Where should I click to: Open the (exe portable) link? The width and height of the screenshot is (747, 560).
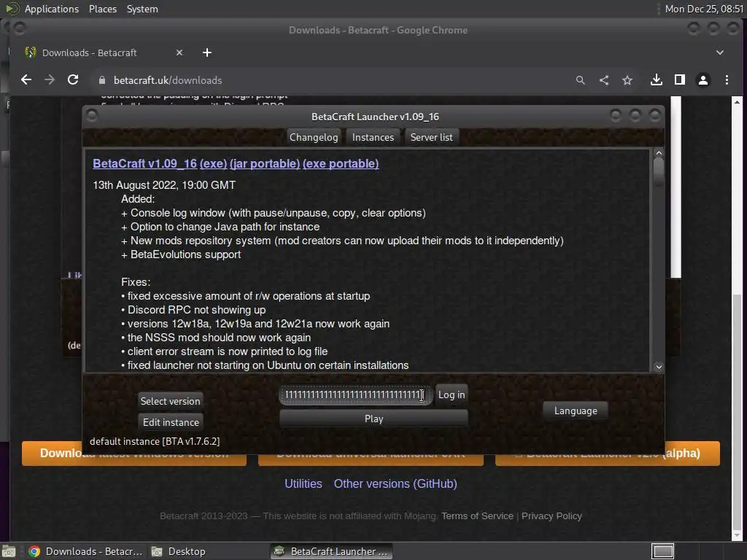tap(341, 163)
